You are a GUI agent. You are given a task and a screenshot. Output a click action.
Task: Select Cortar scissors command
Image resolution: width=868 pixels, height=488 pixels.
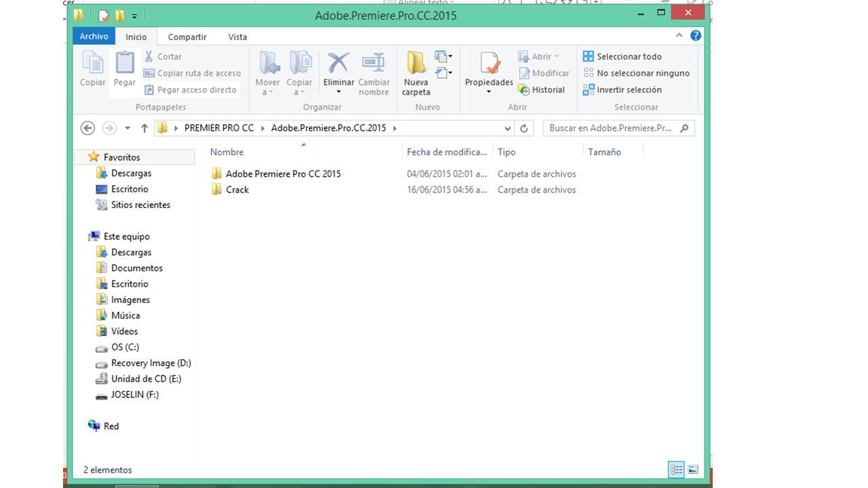tap(163, 56)
